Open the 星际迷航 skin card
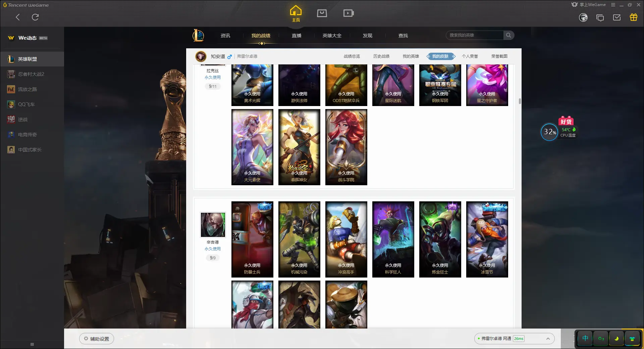The height and width of the screenshot is (349, 644). (x=393, y=85)
